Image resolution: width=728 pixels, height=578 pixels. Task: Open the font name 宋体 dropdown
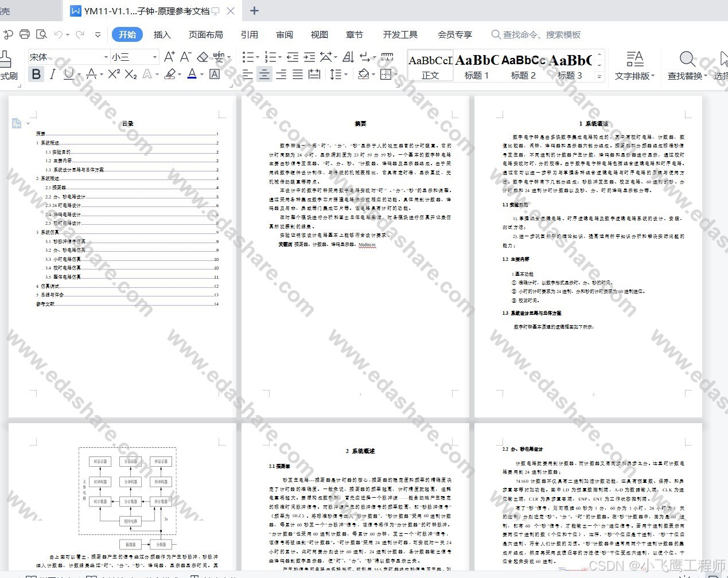click(x=106, y=57)
